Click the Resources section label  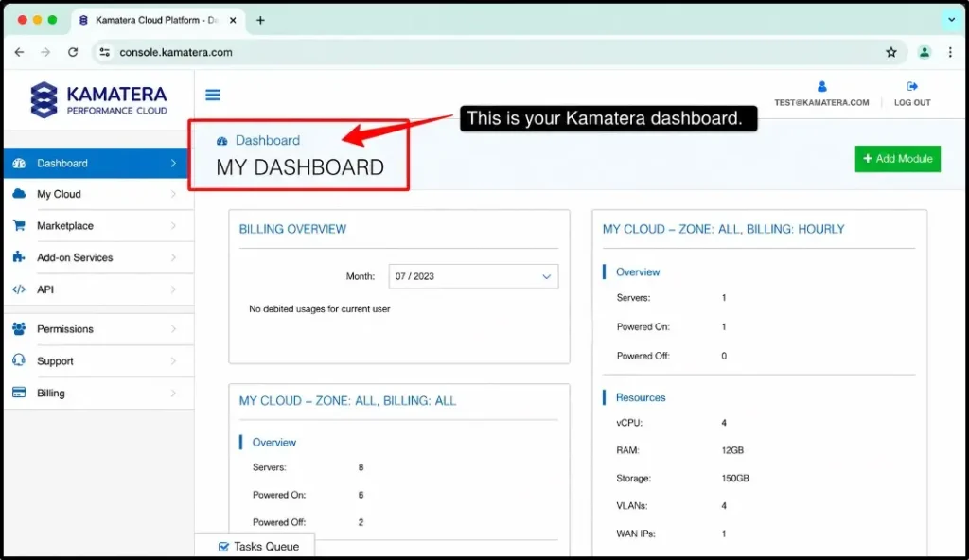641,397
